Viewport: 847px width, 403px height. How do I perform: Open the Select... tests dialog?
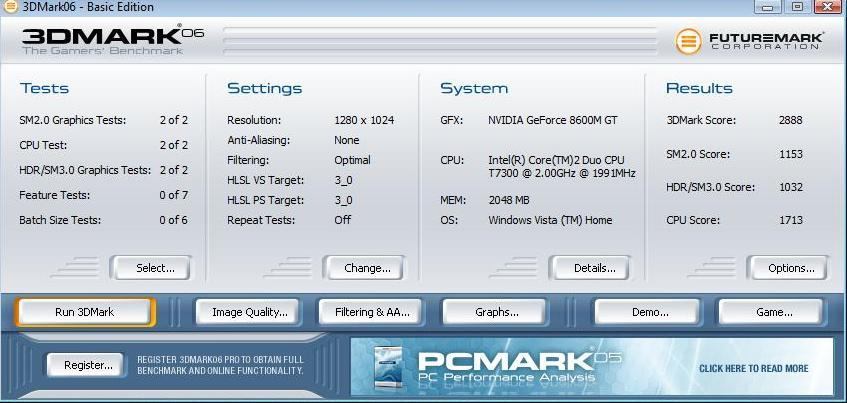[151, 268]
